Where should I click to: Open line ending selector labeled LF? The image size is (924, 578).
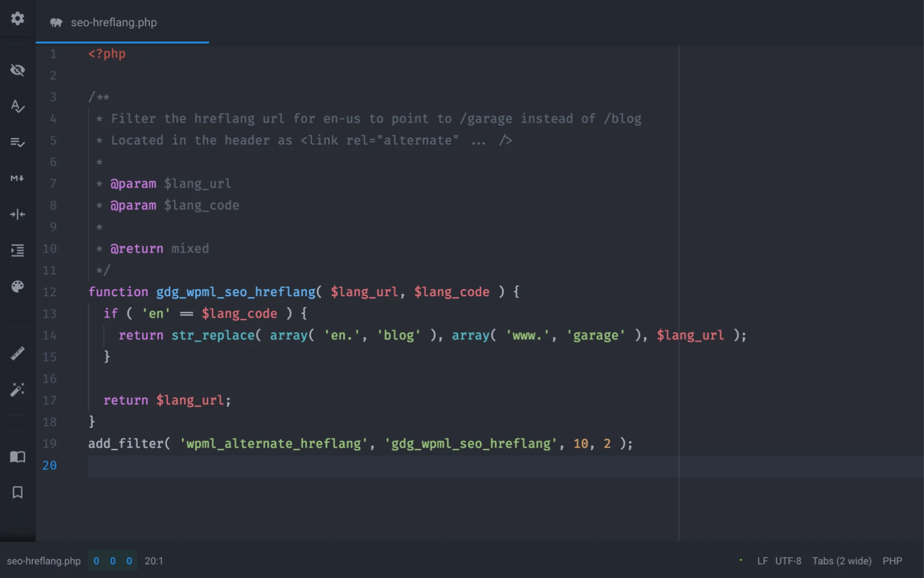762,561
